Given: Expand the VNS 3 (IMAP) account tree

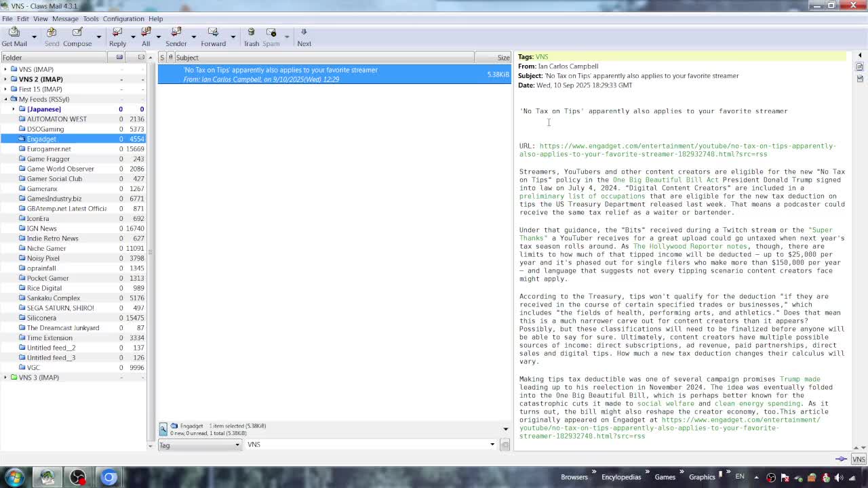Looking at the screenshot, I should point(5,378).
